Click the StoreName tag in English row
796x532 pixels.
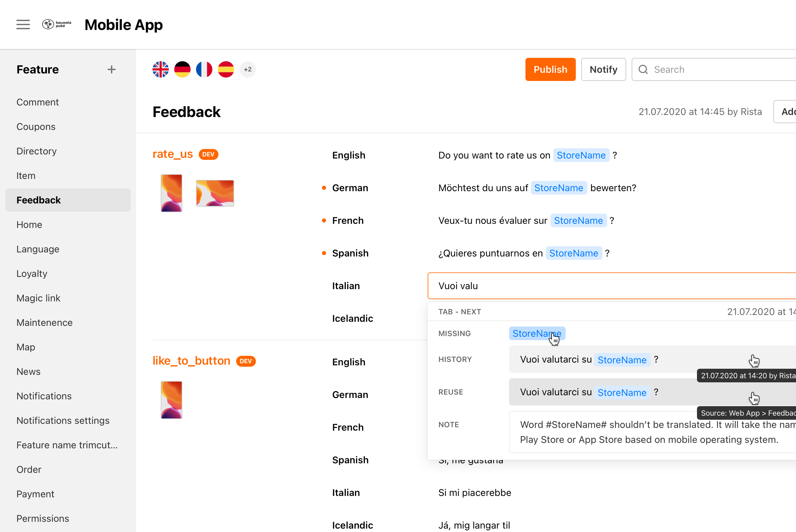click(x=581, y=155)
